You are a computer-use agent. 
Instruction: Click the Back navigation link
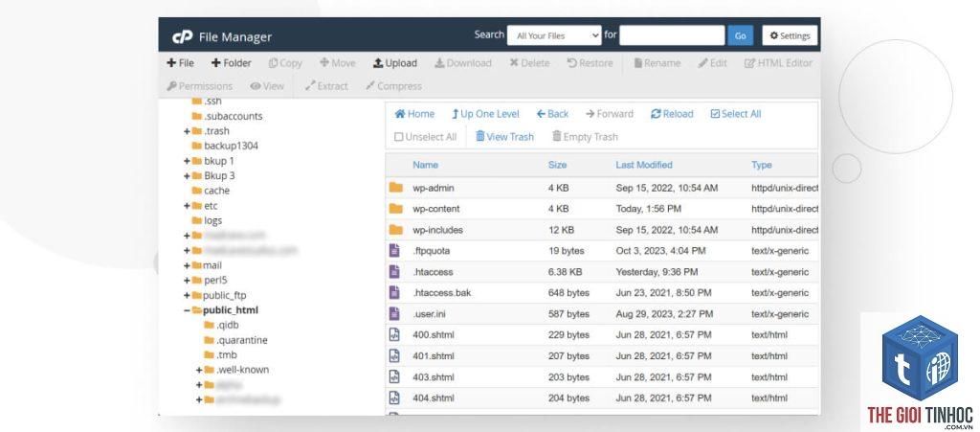(x=552, y=114)
